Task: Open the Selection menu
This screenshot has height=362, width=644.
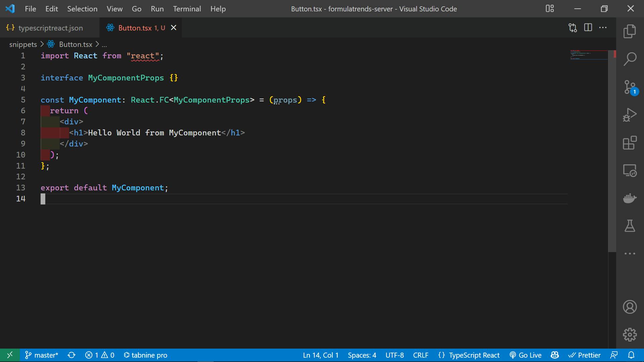Action: [82, 9]
